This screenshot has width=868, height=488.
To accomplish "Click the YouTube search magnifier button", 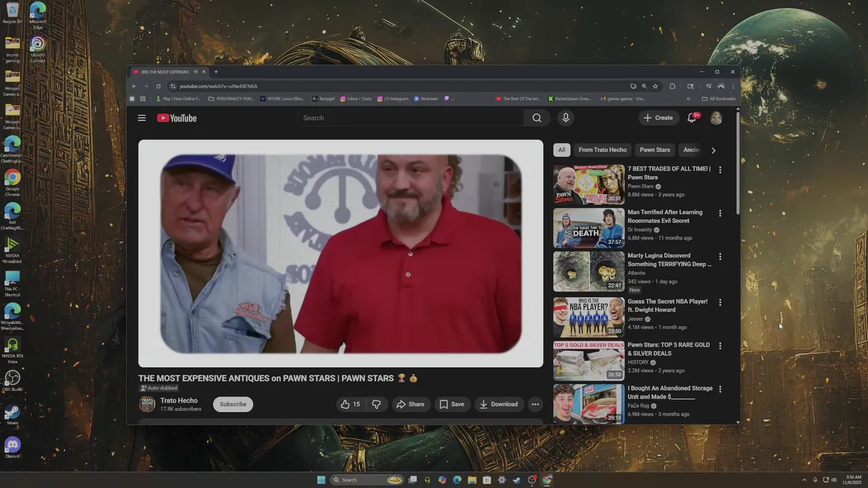I will (536, 118).
